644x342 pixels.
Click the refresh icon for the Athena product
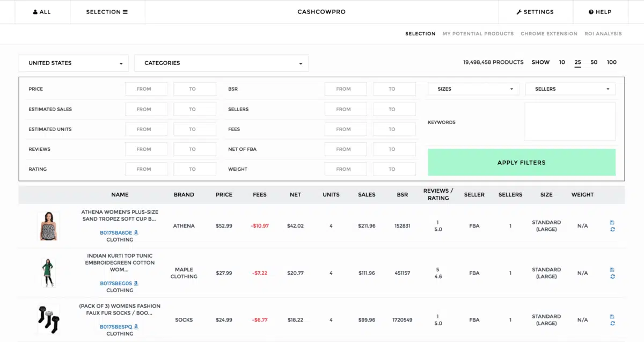pos(612,229)
